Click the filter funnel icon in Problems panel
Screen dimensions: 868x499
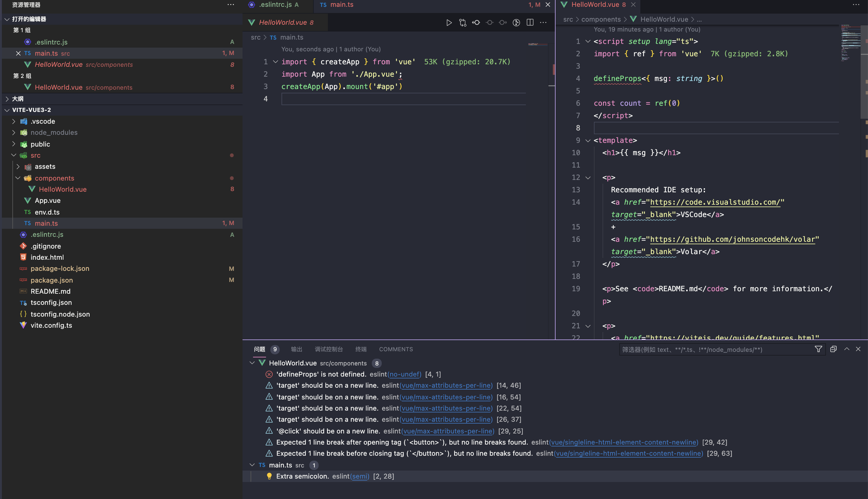[x=818, y=349]
